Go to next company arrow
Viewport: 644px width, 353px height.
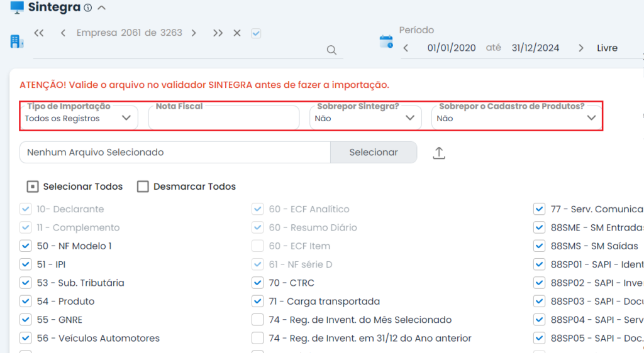pyautogui.click(x=194, y=33)
